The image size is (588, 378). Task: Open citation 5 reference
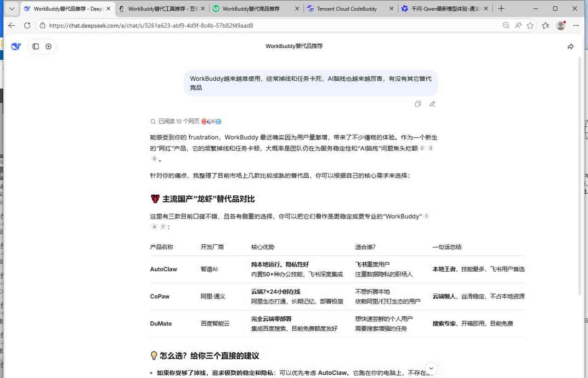tap(154, 158)
